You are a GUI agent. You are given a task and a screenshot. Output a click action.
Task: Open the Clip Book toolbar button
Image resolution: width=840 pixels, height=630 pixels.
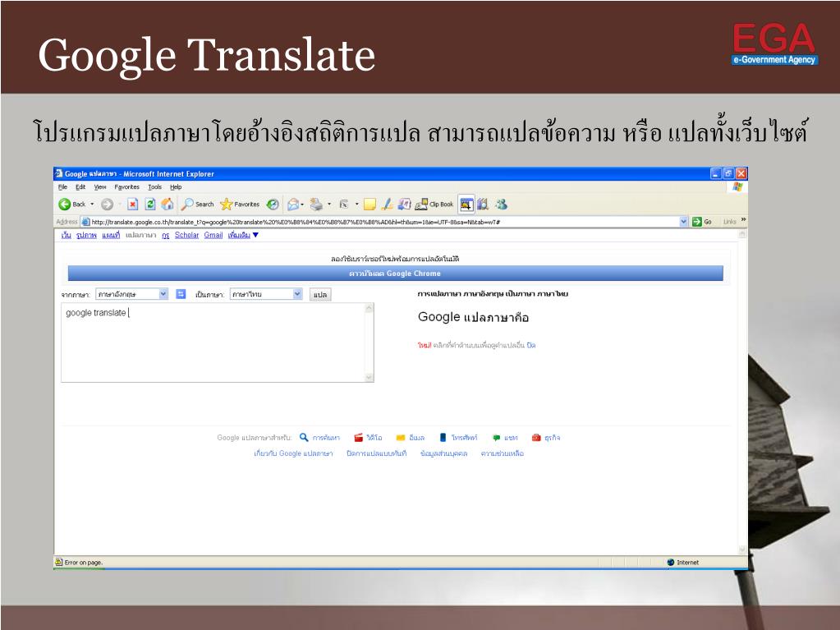pos(434,204)
